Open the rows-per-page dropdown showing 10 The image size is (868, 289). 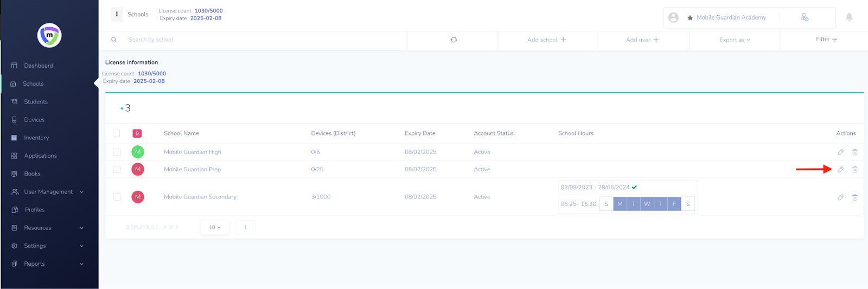pos(215,227)
